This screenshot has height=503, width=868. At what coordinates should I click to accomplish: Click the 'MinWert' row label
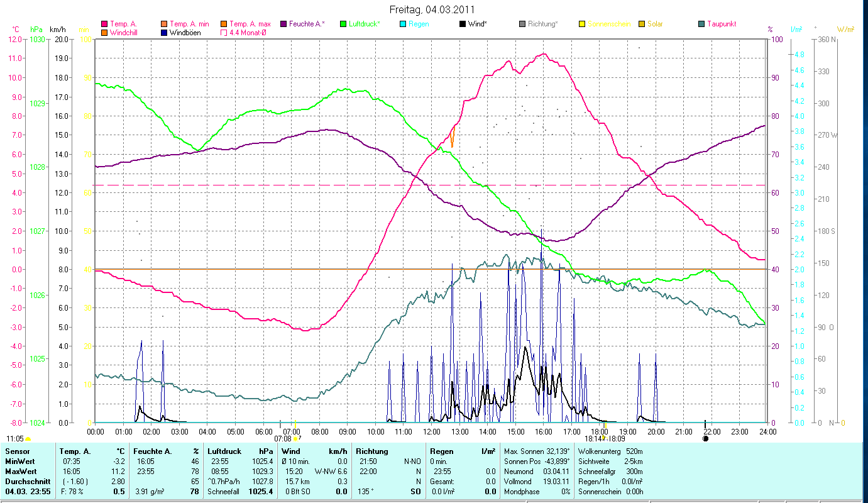pos(19,462)
